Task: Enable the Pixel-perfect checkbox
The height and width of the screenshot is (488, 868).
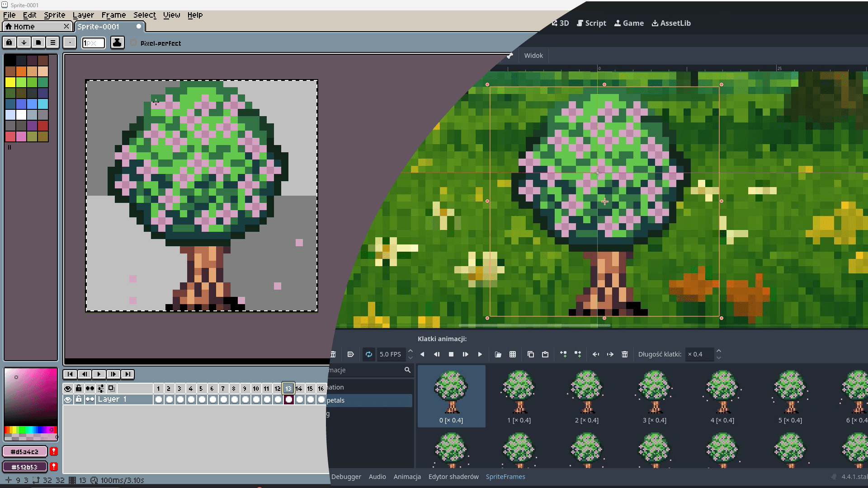Action: [133, 43]
